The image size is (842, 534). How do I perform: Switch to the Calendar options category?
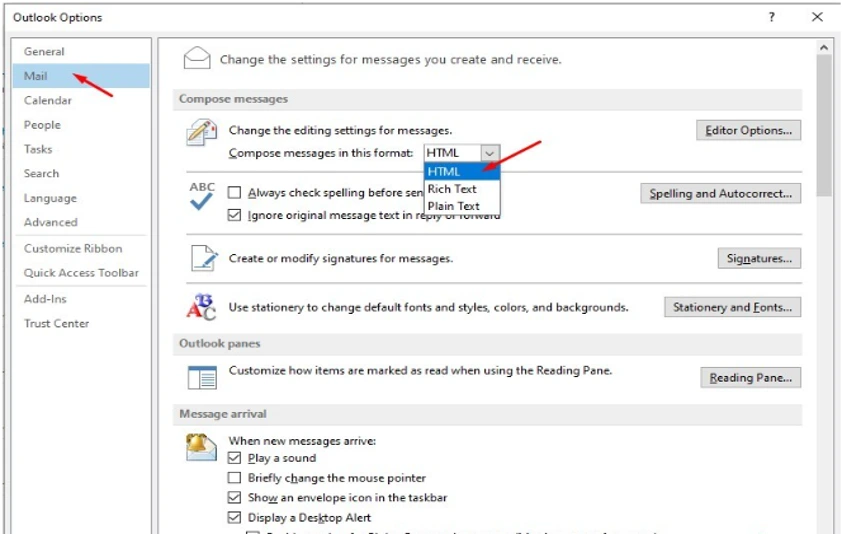tap(81, 100)
